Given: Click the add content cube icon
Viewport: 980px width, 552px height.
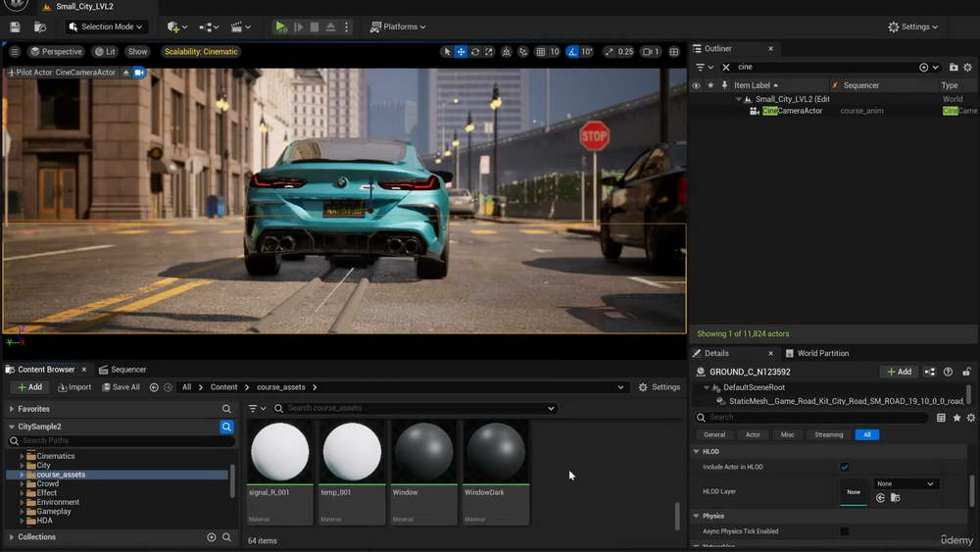Looking at the screenshot, I should pos(176,26).
